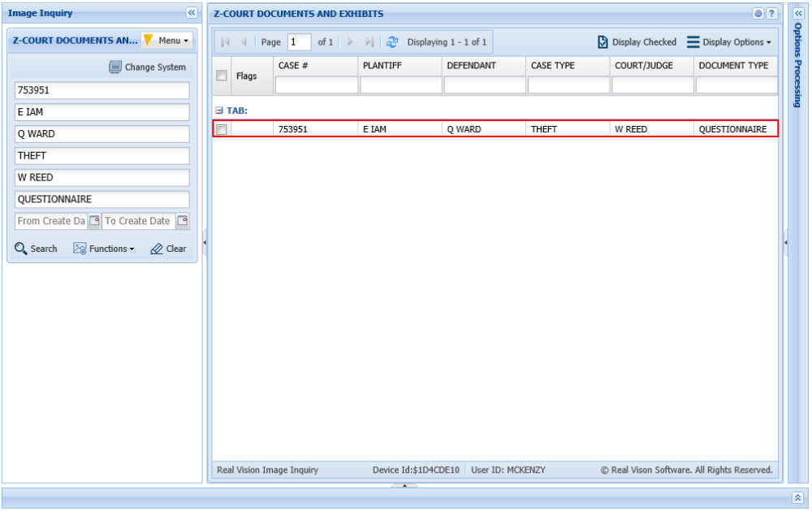Viewport: 812px width, 511px height.
Task: Open the Display Options dropdown
Action: (x=729, y=41)
